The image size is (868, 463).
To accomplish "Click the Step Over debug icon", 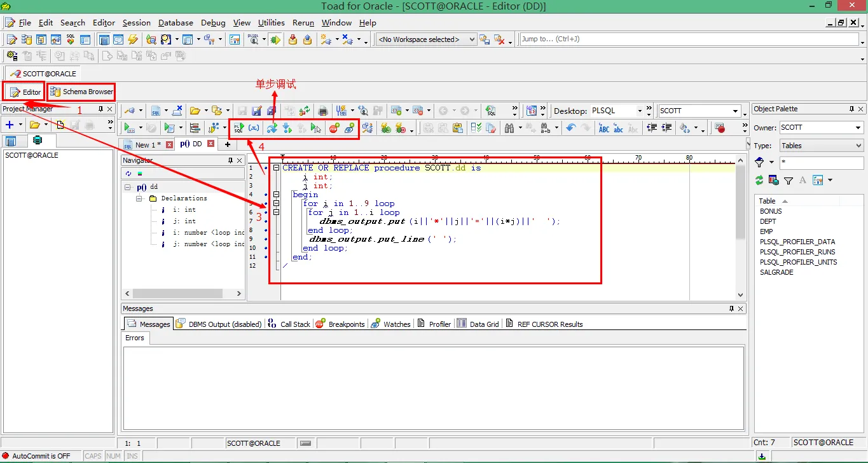I will [x=272, y=128].
